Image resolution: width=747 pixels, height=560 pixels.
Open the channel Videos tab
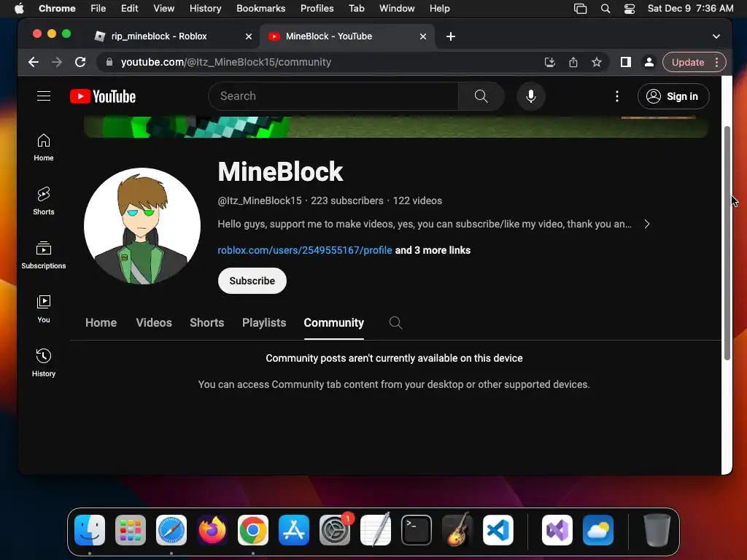coord(154,323)
